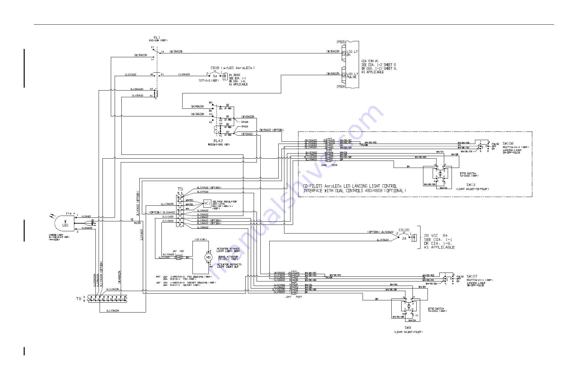This screenshot has height=380, width=588.
Task: Select the KXD-XGN (REF) part number
Action: coord(158,41)
